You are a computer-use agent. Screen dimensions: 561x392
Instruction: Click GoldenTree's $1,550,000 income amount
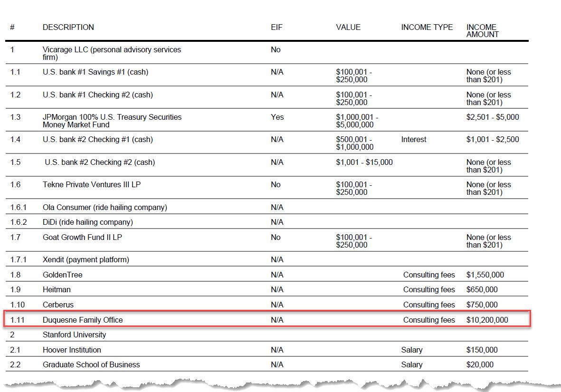(x=485, y=275)
